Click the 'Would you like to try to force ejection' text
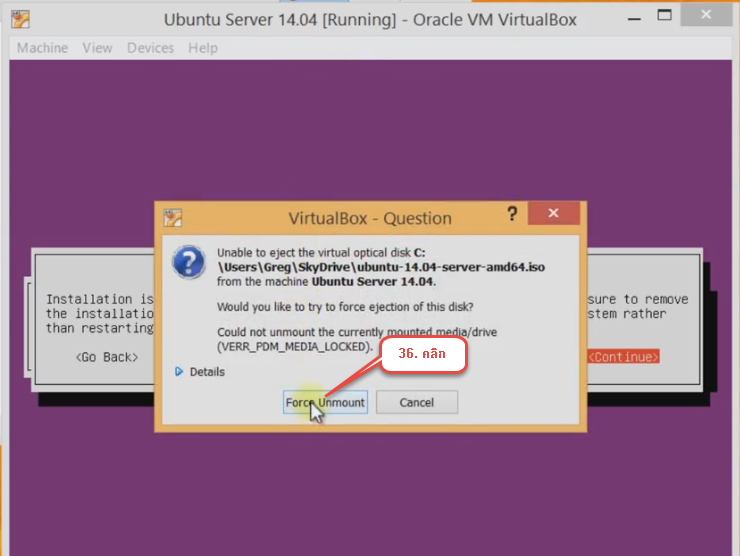Screen dimensions: 740x556 point(345,307)
